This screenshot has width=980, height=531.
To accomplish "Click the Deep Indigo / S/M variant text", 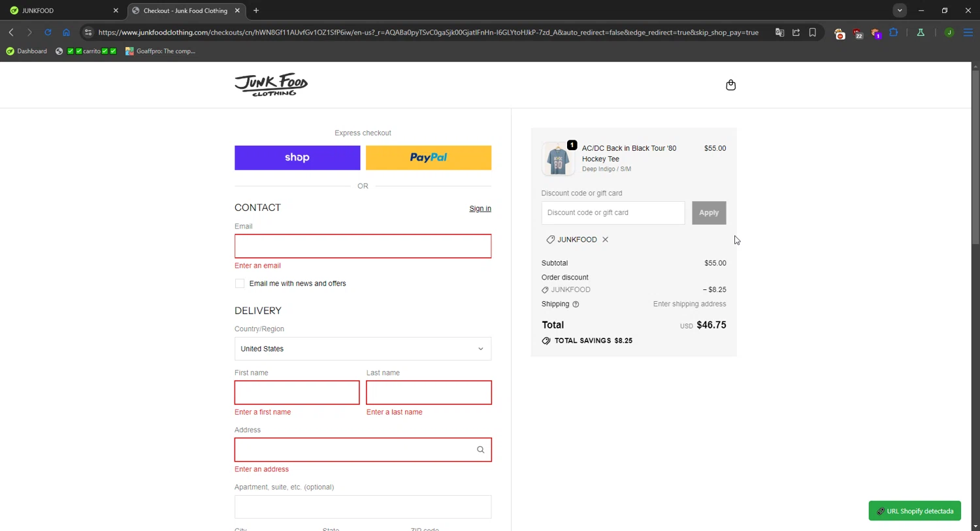I will (606, 169).
